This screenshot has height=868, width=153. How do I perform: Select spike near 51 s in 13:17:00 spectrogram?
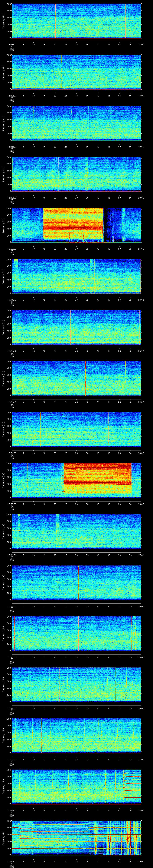tap(121, 72)
